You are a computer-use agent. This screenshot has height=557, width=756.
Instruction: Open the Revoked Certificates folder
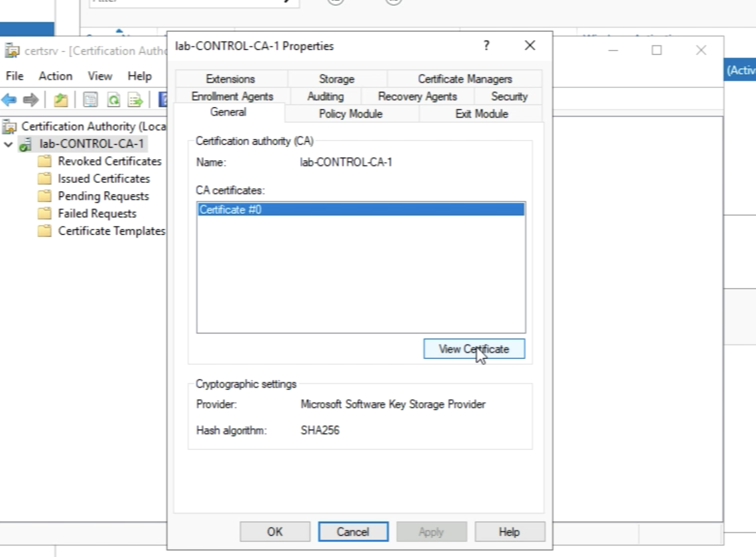tap(109, 161)
